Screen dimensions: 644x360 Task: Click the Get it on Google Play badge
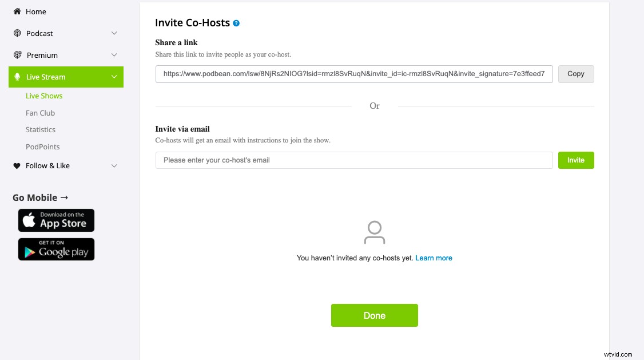pos(56,250)
